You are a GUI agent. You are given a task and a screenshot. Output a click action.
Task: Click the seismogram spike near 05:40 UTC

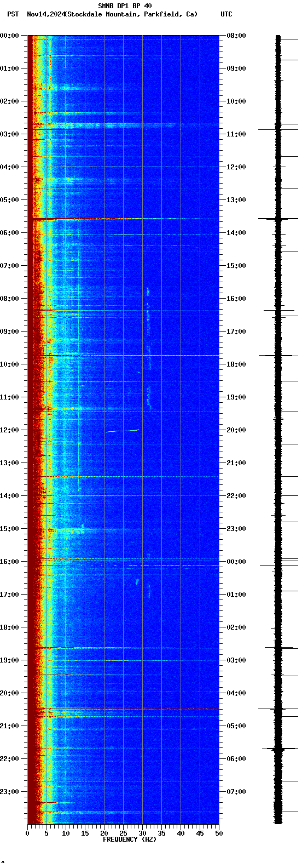point(279,748)
